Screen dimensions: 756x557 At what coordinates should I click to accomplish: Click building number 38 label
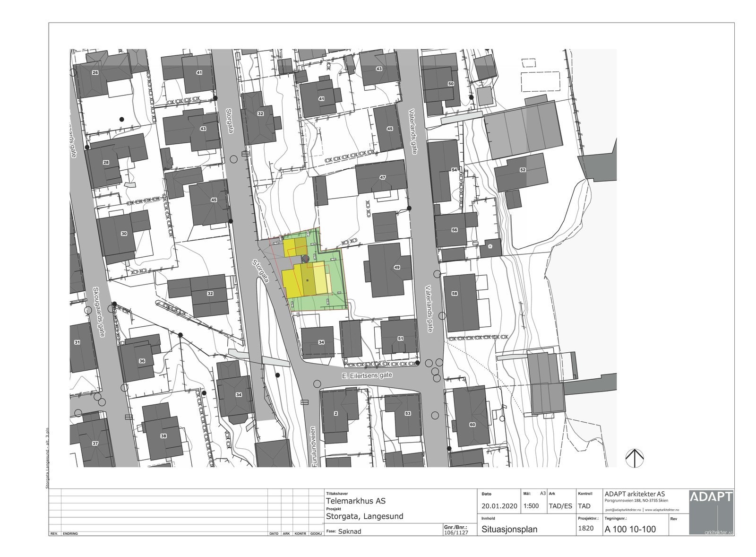163,435
